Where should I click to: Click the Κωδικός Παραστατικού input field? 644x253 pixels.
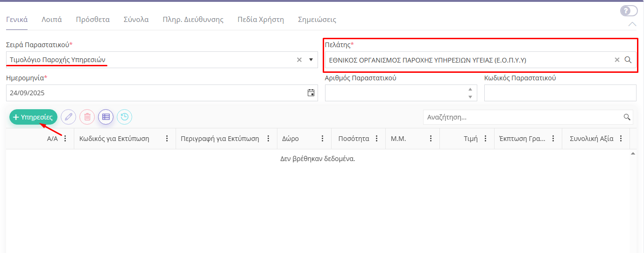point(560,93)
